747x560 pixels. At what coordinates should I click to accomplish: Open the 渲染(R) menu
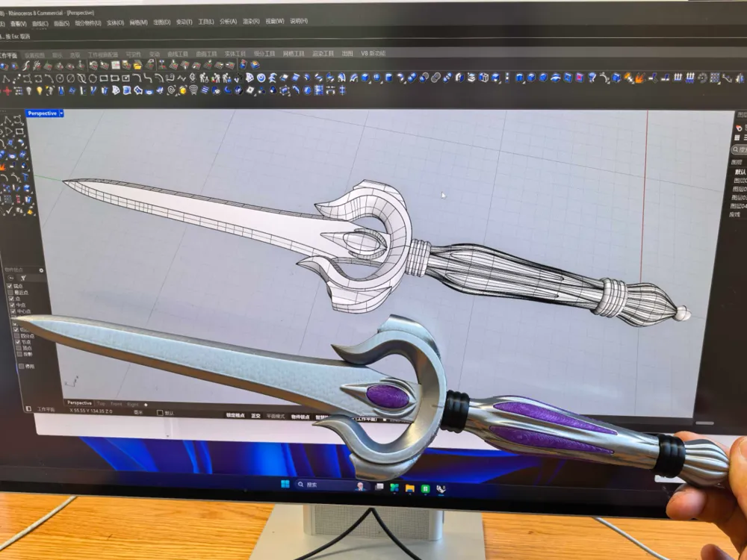coord(251,22)
